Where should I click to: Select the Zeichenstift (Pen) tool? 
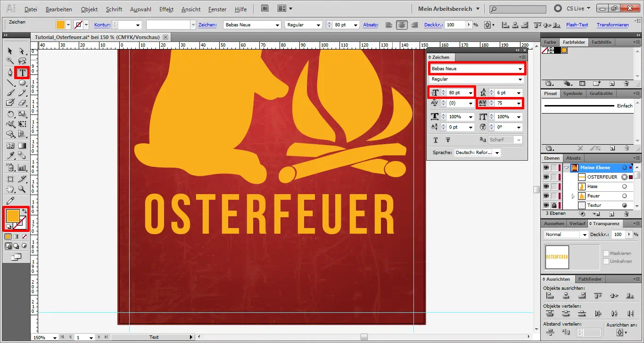10,72
